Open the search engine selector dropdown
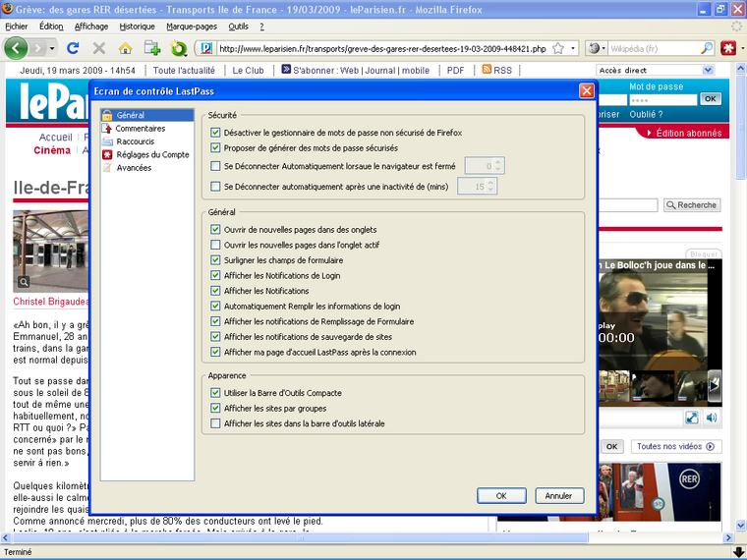 click(596, 48)
